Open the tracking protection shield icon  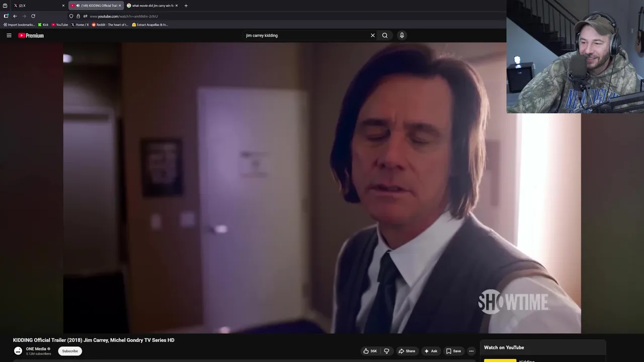point(71,16)
